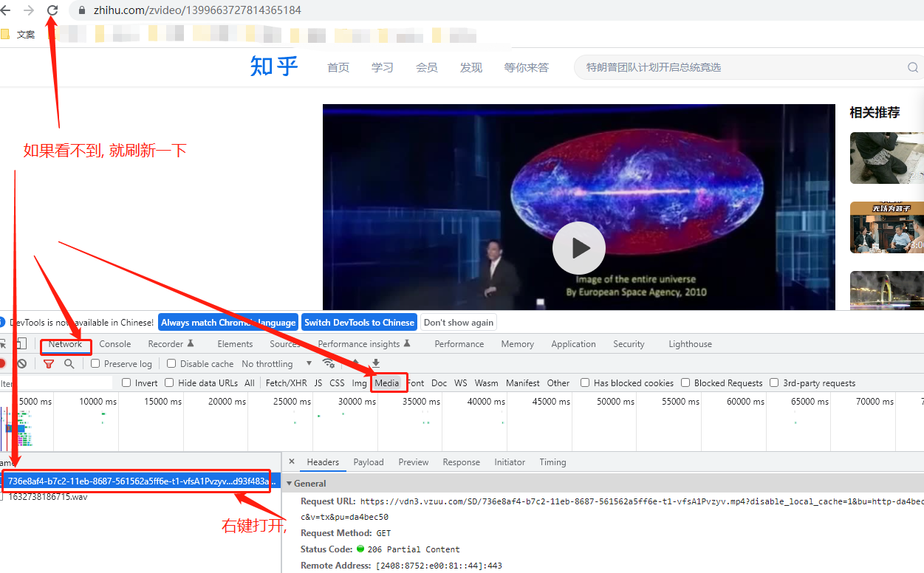Switch to the Network panel tab
924x573 pixels.
pos(65,344)
